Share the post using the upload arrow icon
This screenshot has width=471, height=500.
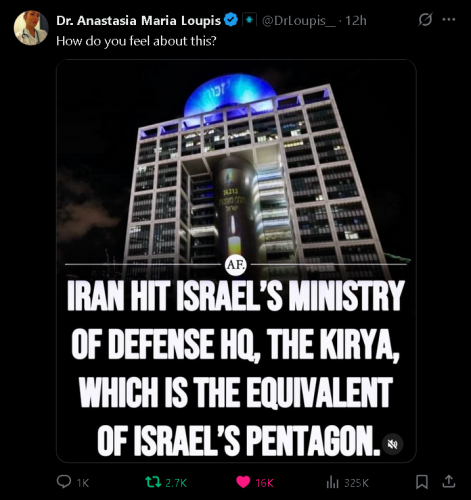[x=448, y=481]
